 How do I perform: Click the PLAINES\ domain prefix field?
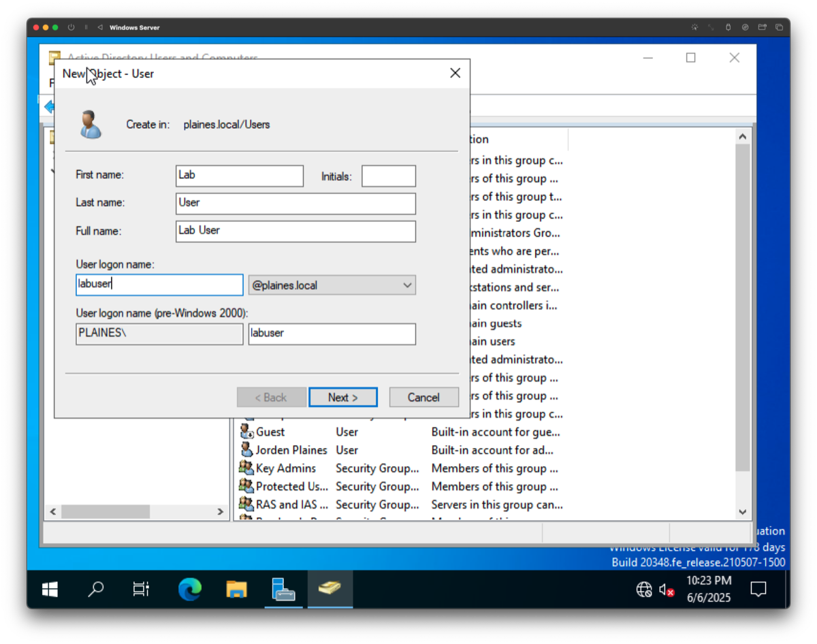pyautogui.click(x=159, y=334)
